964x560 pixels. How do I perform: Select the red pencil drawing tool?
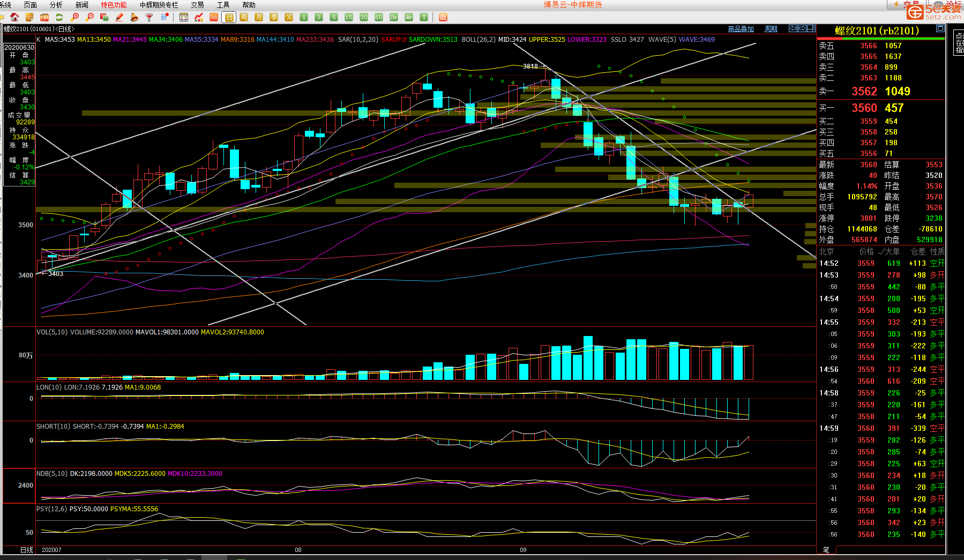coord(119,17)
